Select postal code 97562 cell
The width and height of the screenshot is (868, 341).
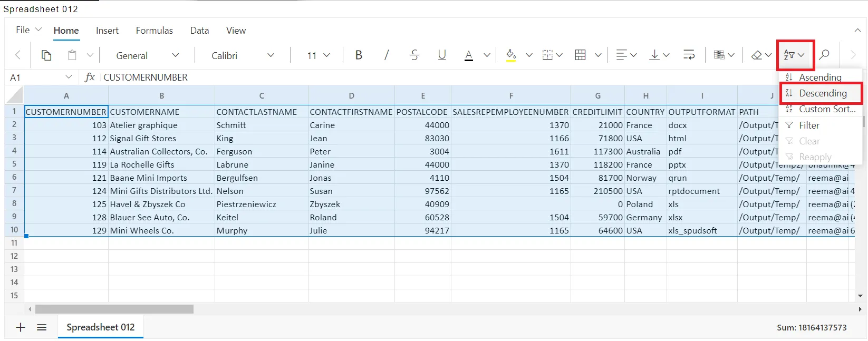[x=423, y=191]
